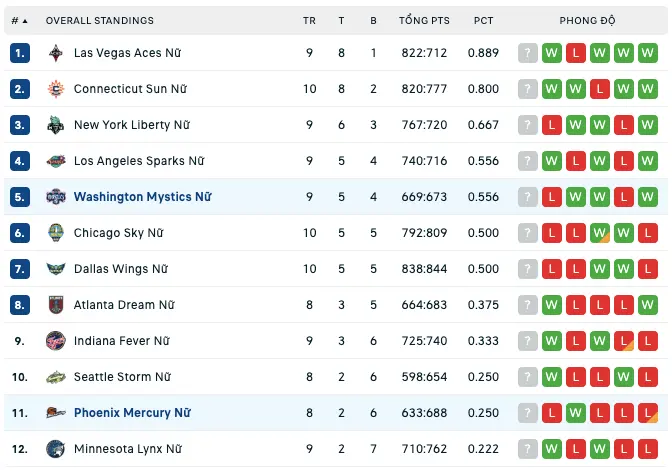The image size is (672, 471).
Task: Click the points total 669:673
Action: point(424,197)
